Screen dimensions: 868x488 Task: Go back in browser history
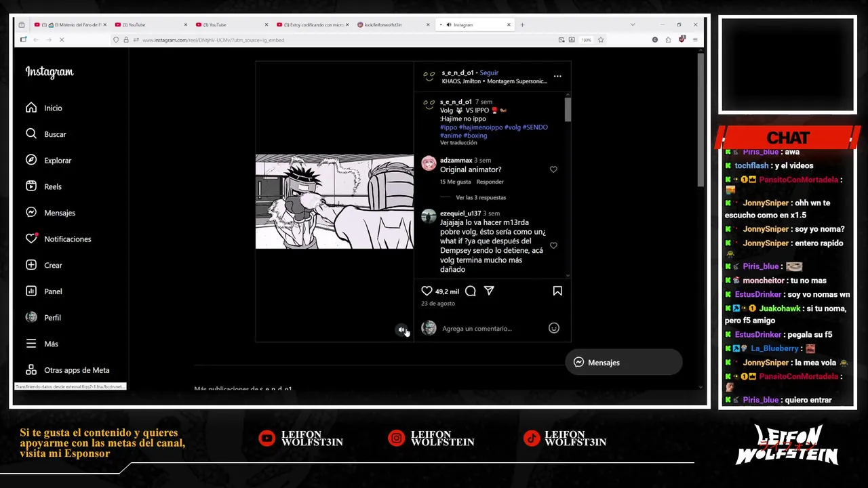tap(36, 40)
